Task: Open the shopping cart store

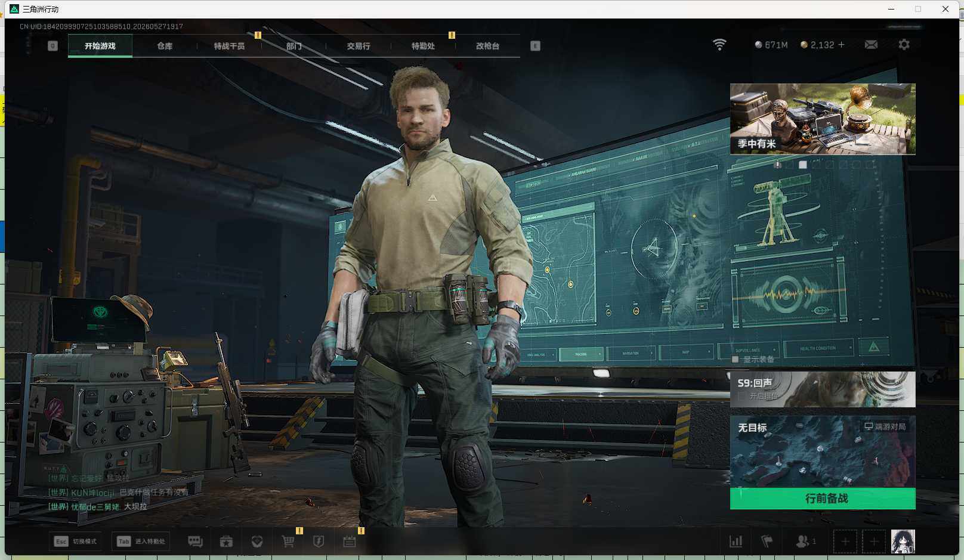Action: (288, 541)
